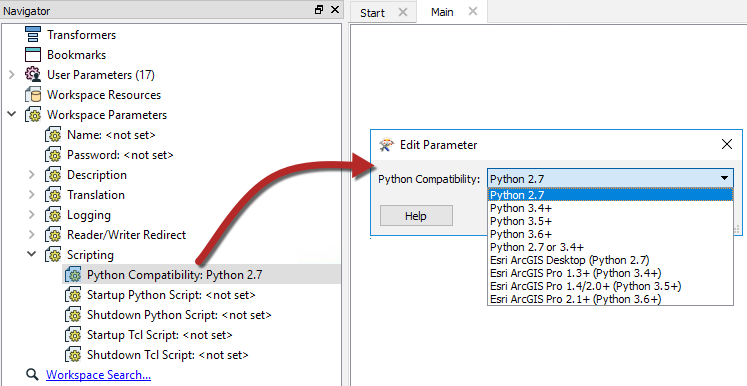
Task: Select the Password: <not set> parameter
Action: pyautogui.click(x=120, y=155)
